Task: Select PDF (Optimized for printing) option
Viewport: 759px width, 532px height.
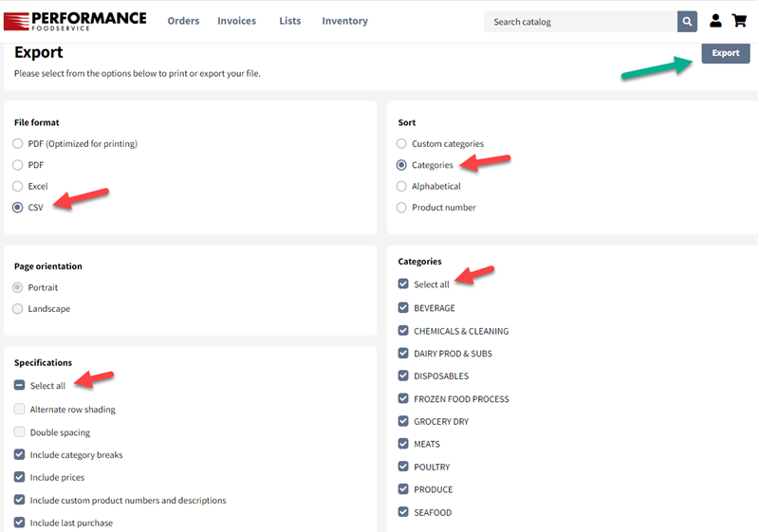Action: pyautogui.click(x=17, y=143)
